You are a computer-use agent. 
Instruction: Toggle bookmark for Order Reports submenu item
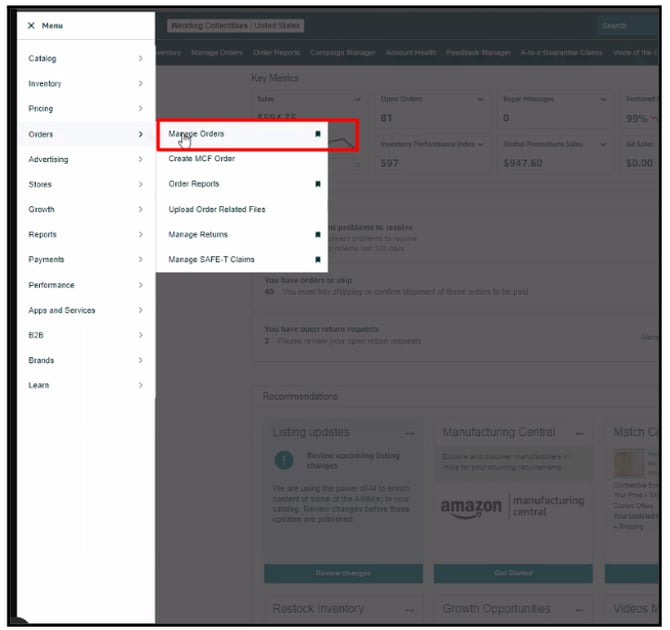tap(317, 184)
